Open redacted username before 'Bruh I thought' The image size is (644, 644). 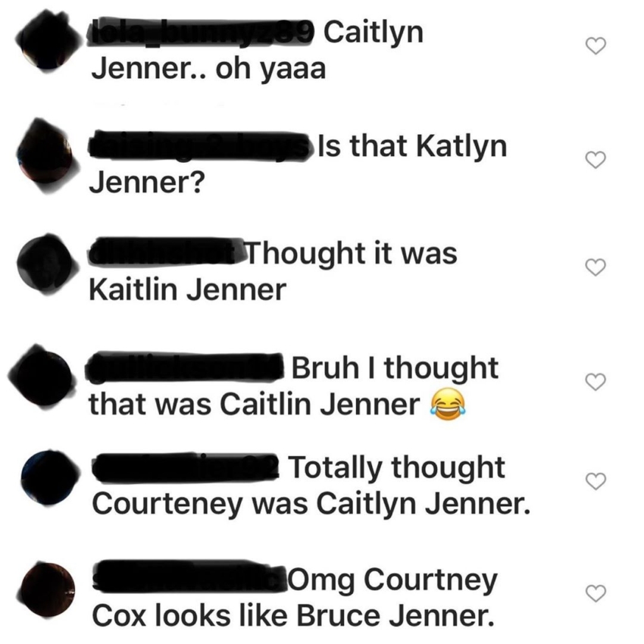[185, 367]
